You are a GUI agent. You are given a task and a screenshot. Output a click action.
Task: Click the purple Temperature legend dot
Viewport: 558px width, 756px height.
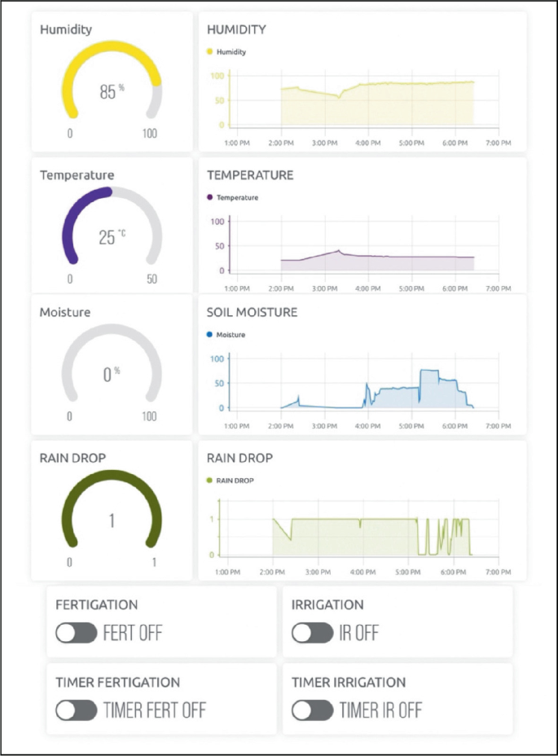pyautogui.click(x=209, y=197)
